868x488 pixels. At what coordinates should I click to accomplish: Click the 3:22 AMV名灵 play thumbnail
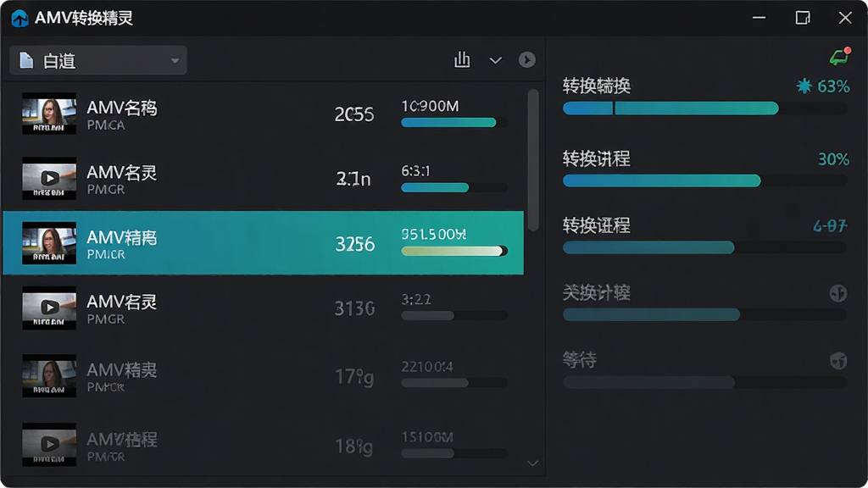click(49, 308)
